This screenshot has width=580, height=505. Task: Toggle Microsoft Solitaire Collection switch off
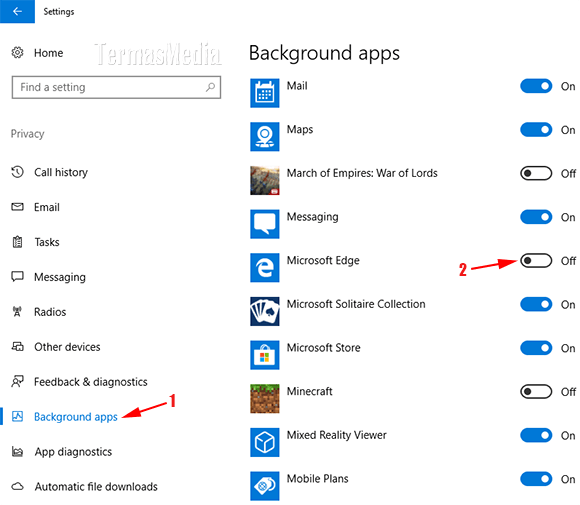coord(536,304)
